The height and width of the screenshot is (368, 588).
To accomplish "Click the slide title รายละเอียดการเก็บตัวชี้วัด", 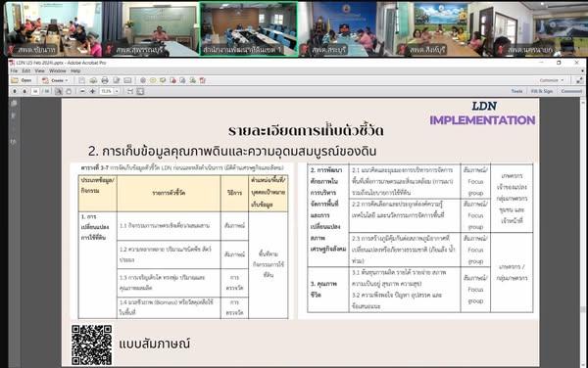I will tap(306, 130).
